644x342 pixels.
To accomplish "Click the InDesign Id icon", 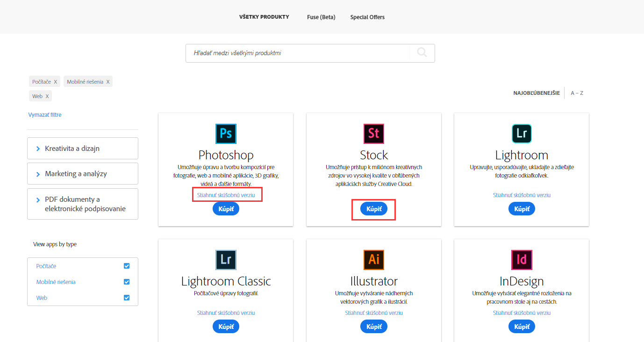I will [x=522, y=260].
